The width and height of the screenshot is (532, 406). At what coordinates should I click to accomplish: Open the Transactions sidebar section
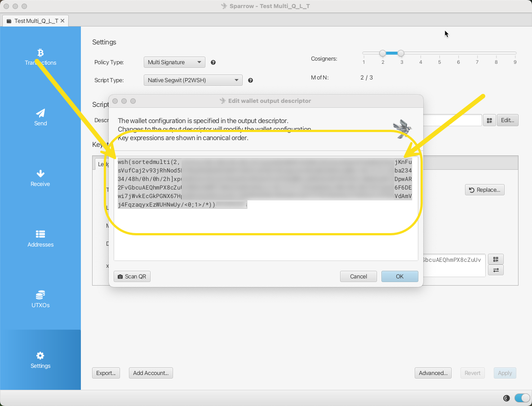click(x=40, y=57)
